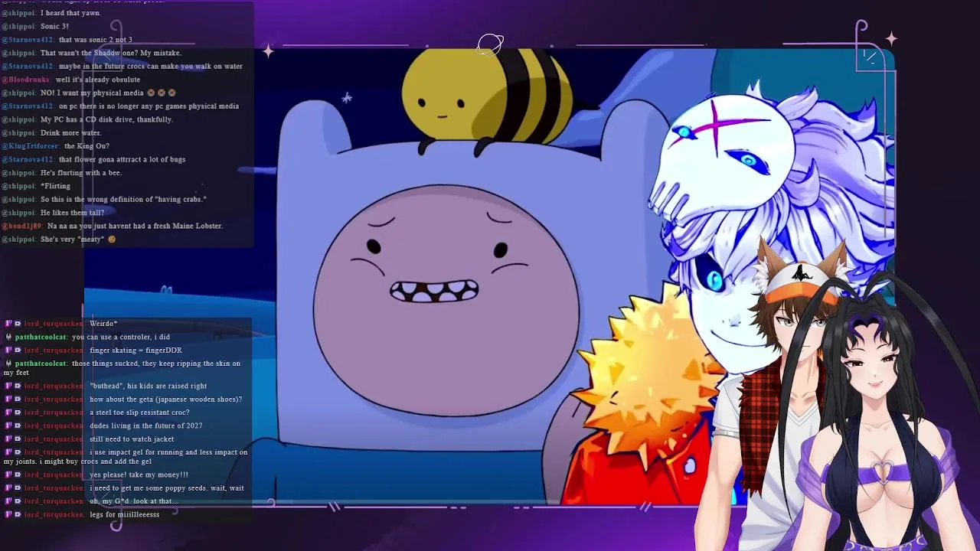This screenshot has width=980, height=551.
Task: Click "that flower gona attrract a lot of bugs"
Action: click(122, 159)
